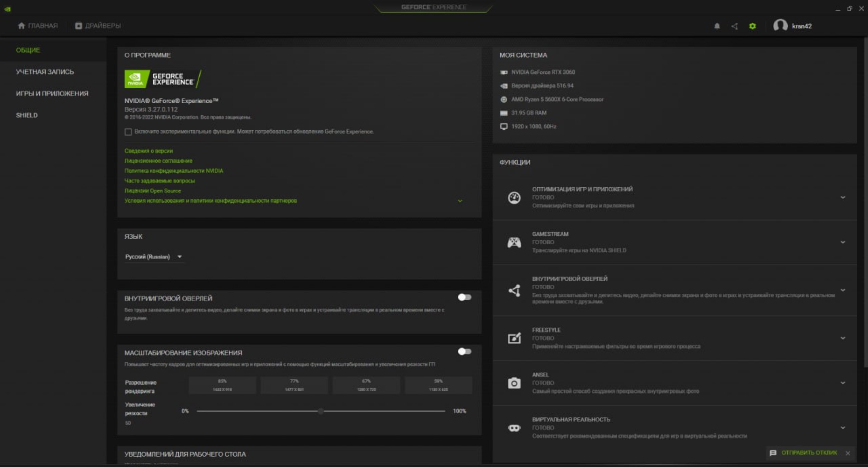This screenshot has width=868, height=467.
Task: Toggle the image scaling switch
Action: [464, 351]
